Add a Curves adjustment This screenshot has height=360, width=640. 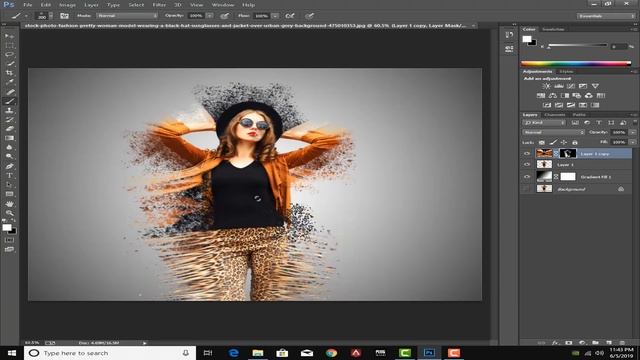[x=571, y=86]
